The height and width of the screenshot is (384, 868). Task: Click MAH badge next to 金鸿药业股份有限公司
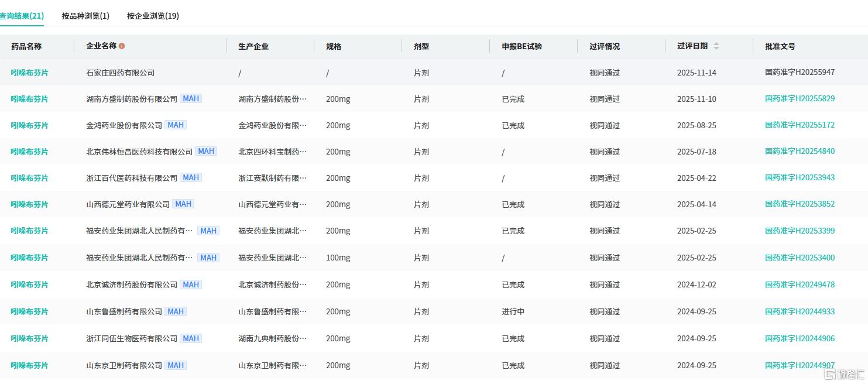(176, 125)
